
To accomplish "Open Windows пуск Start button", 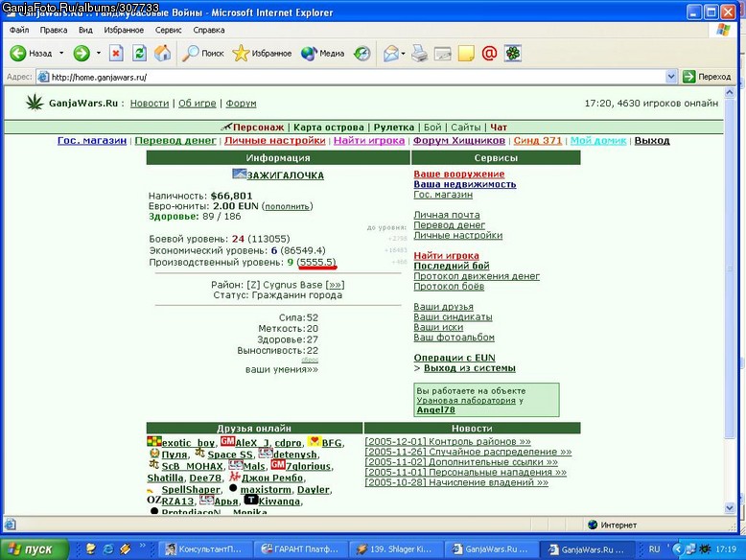I will pos(35,549).
